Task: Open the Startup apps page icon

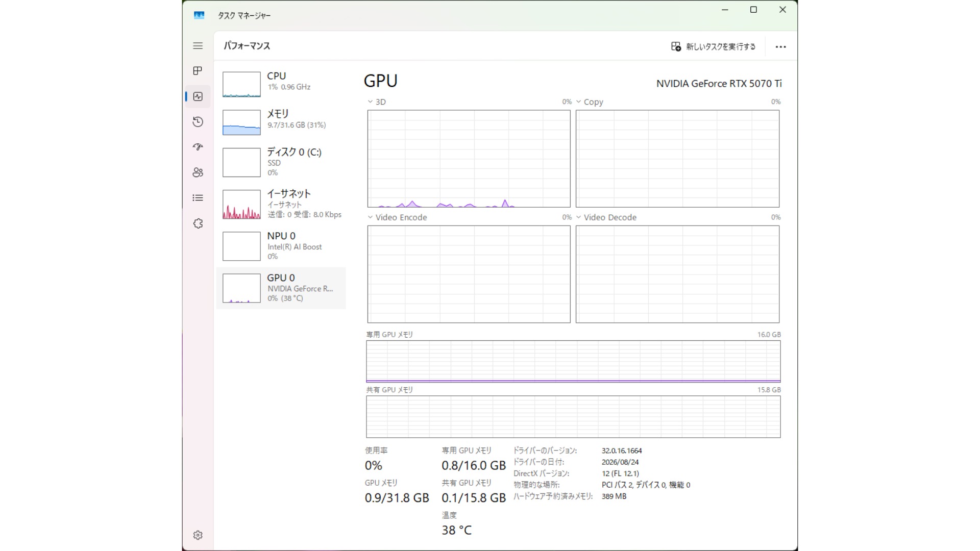Action: coord(198,147)
